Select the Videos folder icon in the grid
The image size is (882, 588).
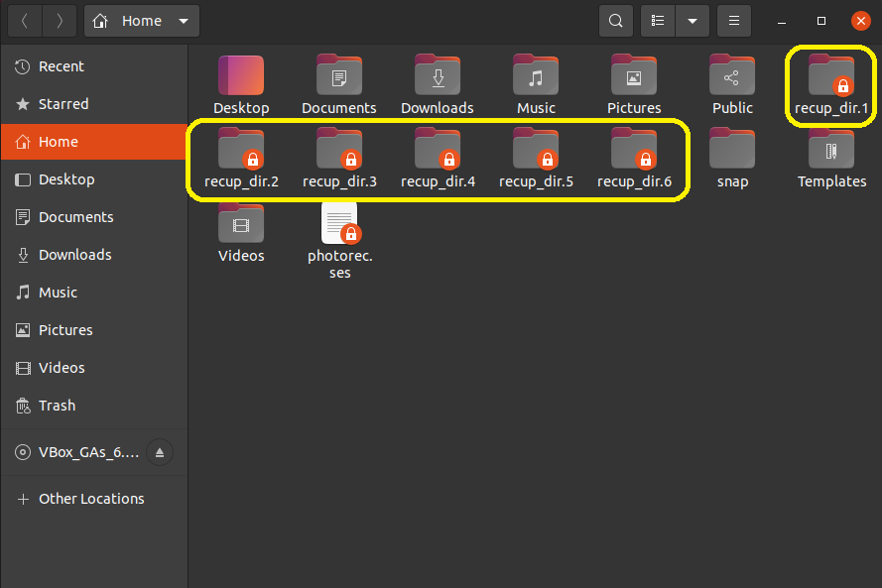click(x=241, y=223)
